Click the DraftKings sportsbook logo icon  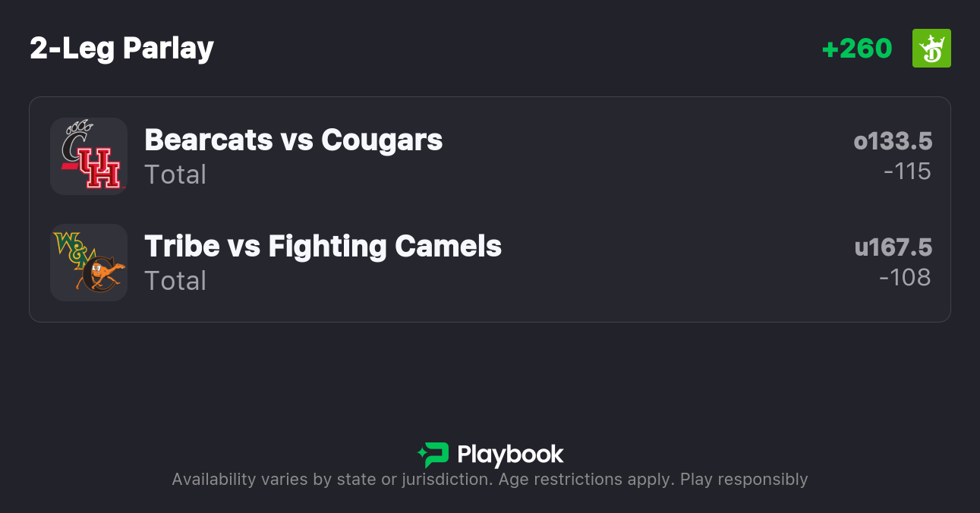point(931,49)
